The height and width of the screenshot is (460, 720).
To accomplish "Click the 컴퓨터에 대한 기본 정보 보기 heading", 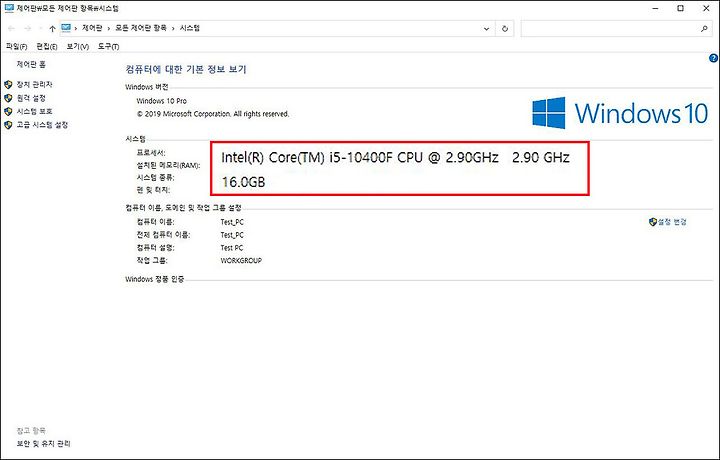I will tap(186, 69).
